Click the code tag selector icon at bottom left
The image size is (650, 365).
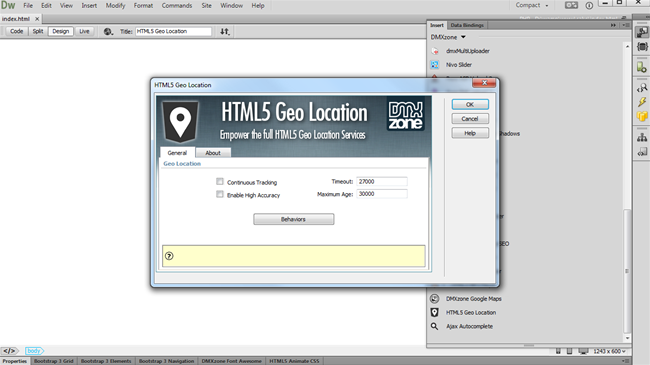(x=10, y=351)
